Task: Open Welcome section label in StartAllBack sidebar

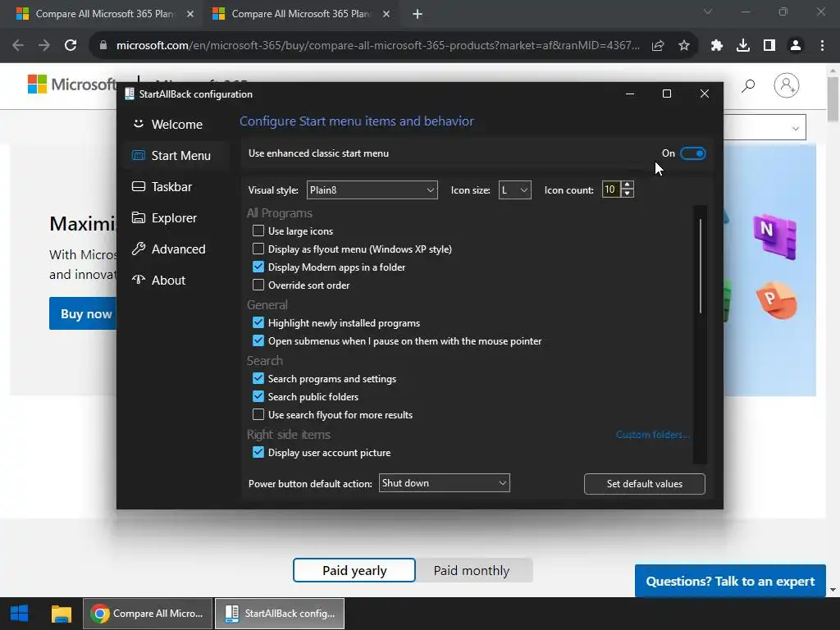Action: tap(177, 125)
